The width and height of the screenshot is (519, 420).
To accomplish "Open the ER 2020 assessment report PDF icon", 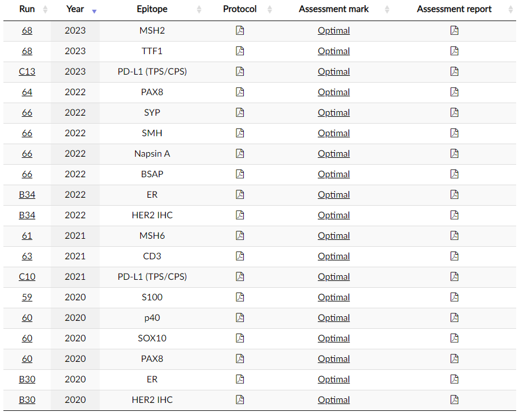I will pos(455,380).
